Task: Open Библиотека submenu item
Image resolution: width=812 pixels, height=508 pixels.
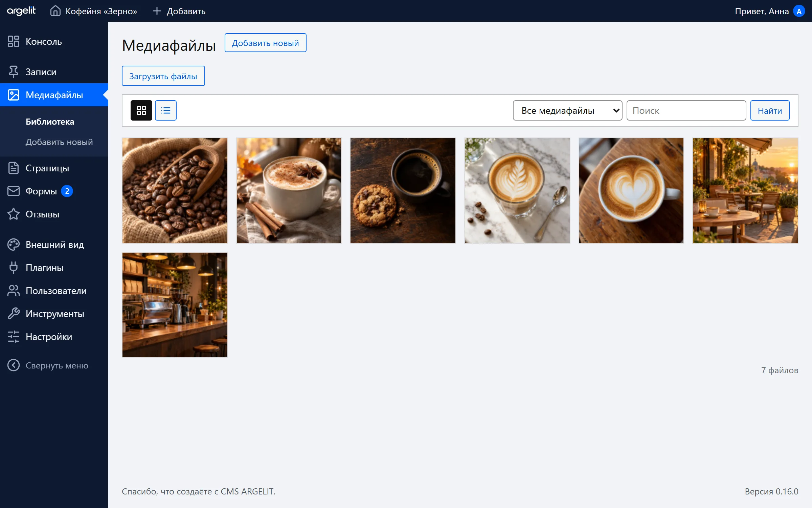Action: (x=50, y=122)
